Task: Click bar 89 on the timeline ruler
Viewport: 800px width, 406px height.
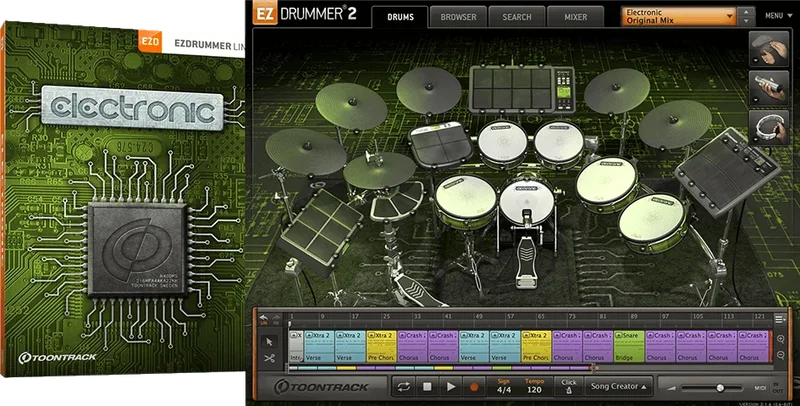Action: tap(634, 317)
